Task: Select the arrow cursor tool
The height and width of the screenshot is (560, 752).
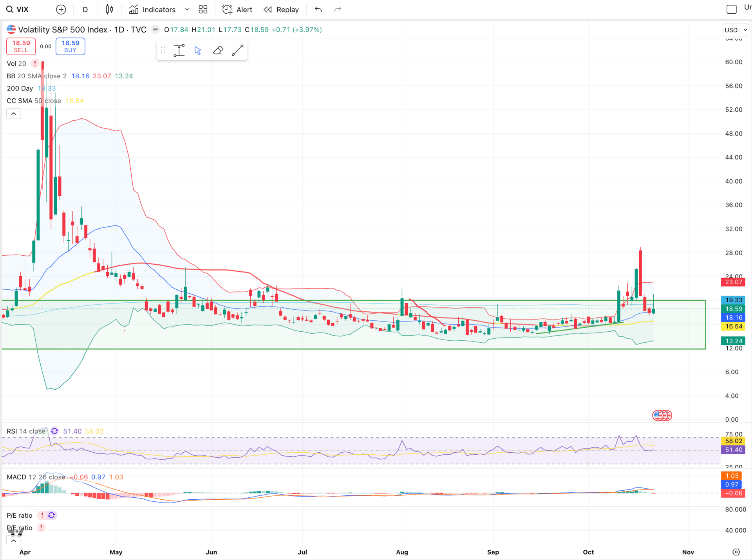Action: tap(198, 51)
